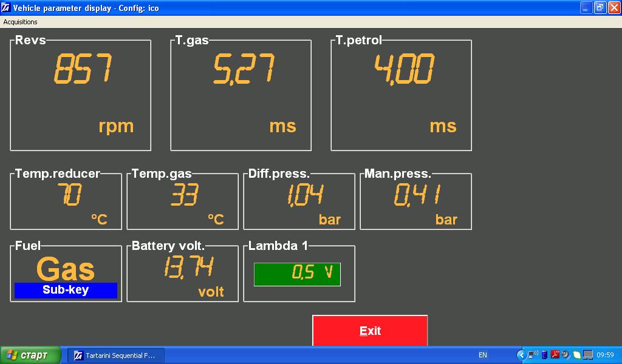Image resolution: width=622 pixels, height=364 pixels.
Task: Click the speaker volume tray icon
Action: (566, 355)
